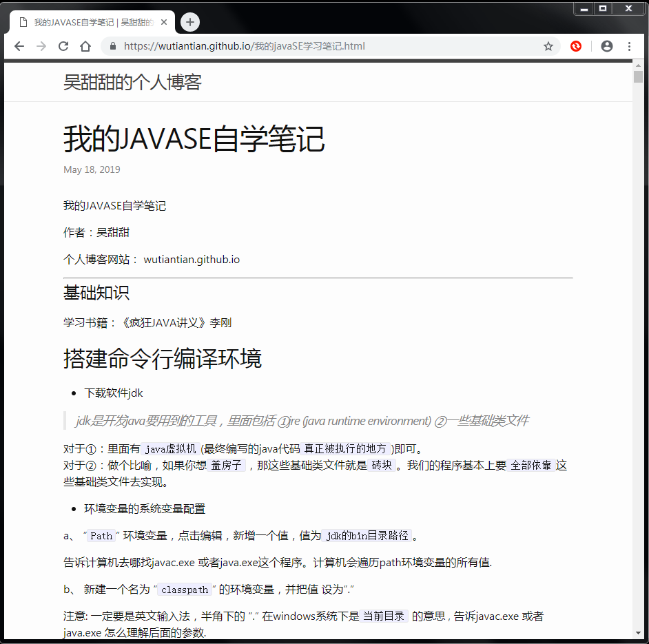Go back to the previous page
The width and height of the screenshot is (649, 644).
[x=19, y=46]
